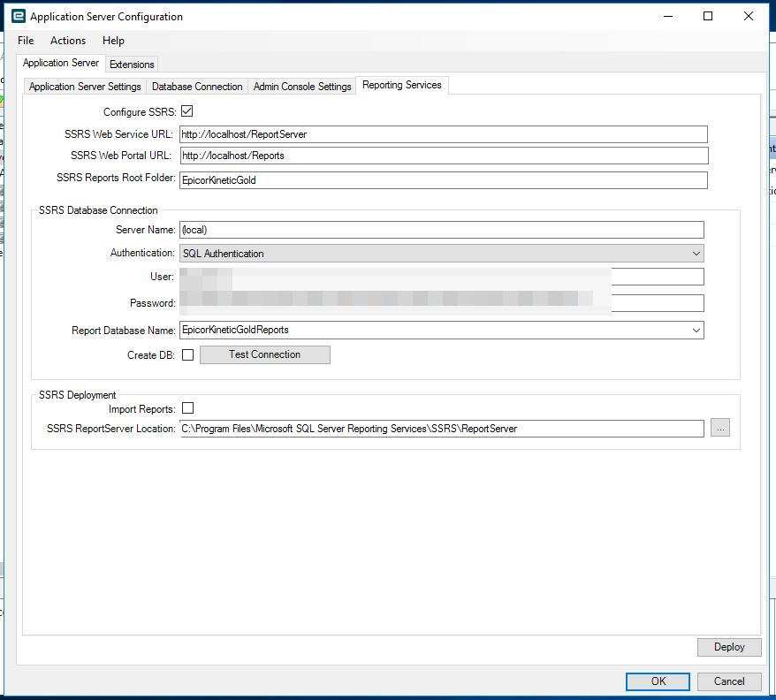Enable the Create DB option
The width and height of the screenshot is (776, 700).
tap(188, 354)
